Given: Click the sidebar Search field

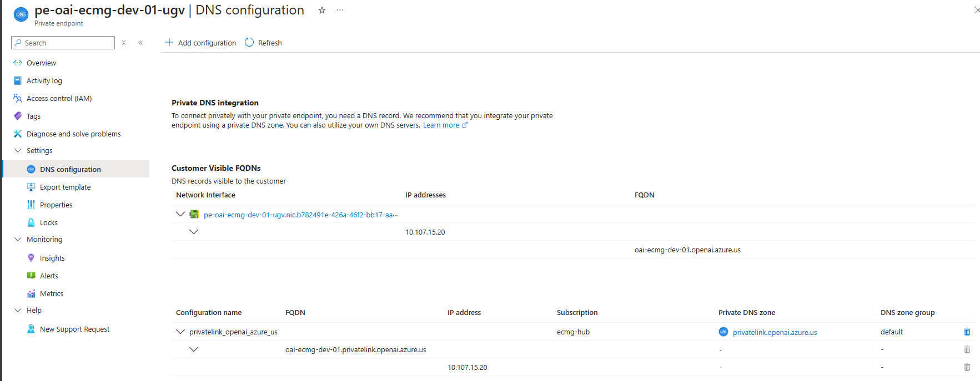Looking at the screenshot, I should pos(63,43).
